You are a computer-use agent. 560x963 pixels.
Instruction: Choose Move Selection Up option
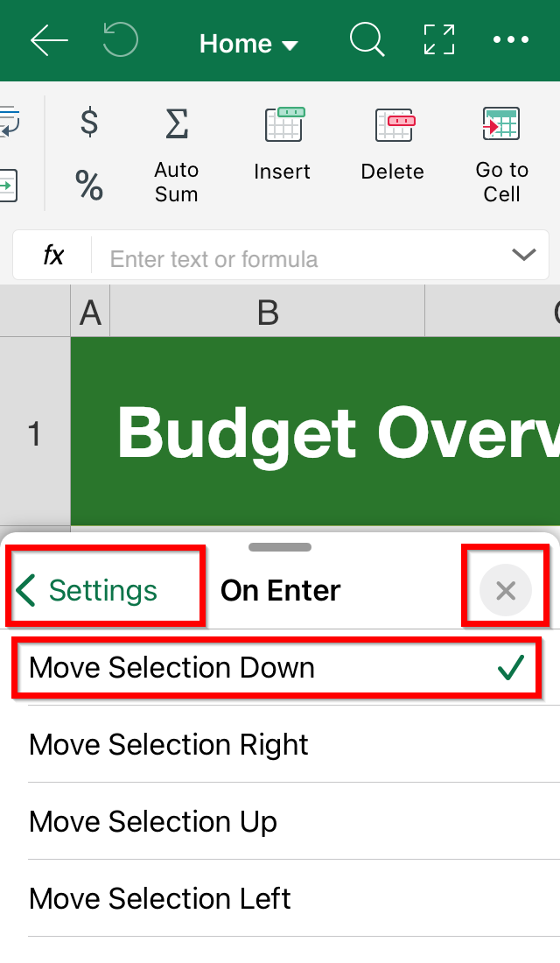point(293,821)
